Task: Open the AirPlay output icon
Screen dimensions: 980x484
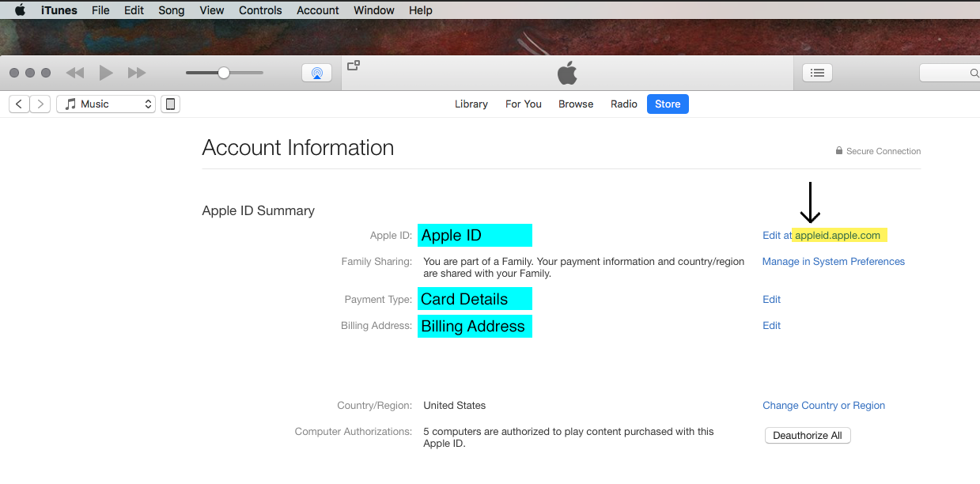Action: tap(316, 73)
